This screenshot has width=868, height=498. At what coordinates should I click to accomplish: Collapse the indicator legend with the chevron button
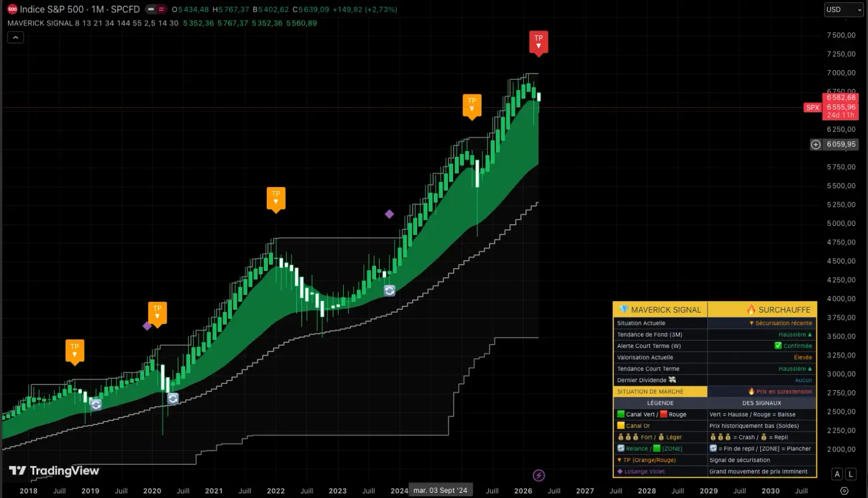(16, 38)
